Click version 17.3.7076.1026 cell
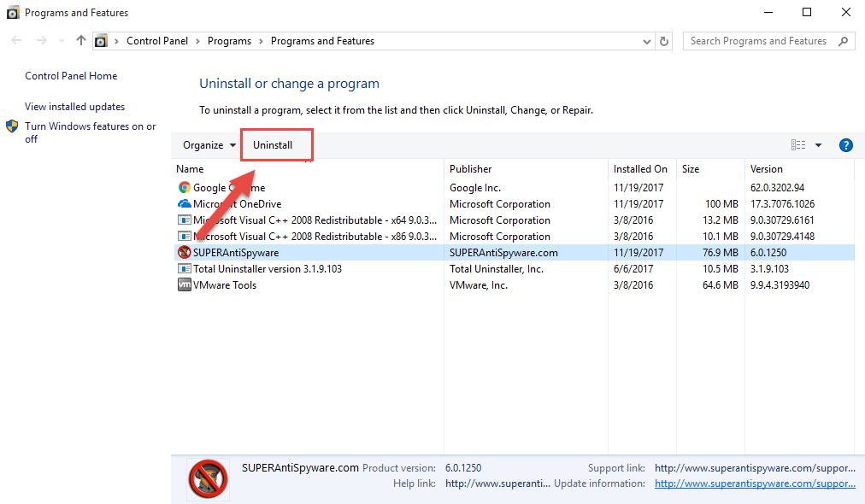The width and height of the screenshot is (865, 504). pos(782,204)
